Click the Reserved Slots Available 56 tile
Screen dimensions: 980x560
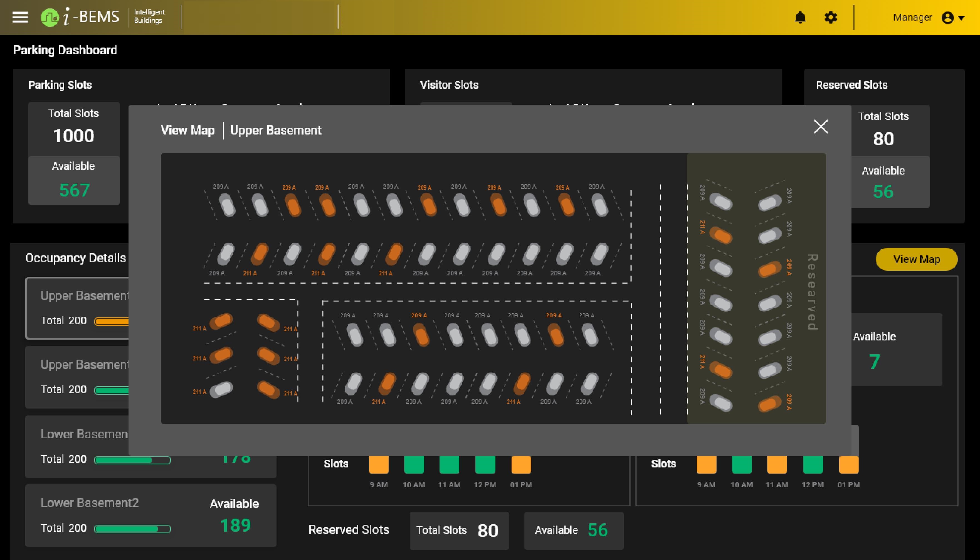tap(574, 530)
